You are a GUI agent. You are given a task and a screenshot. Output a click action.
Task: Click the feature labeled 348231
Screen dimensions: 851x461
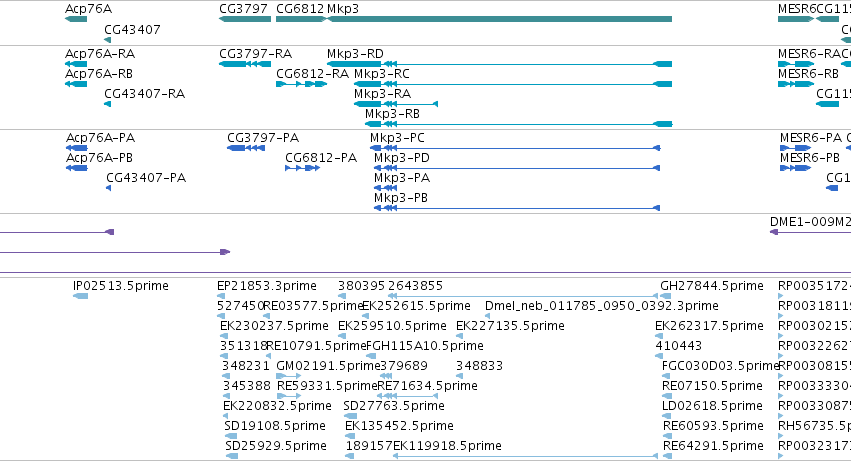click(245, 366)
